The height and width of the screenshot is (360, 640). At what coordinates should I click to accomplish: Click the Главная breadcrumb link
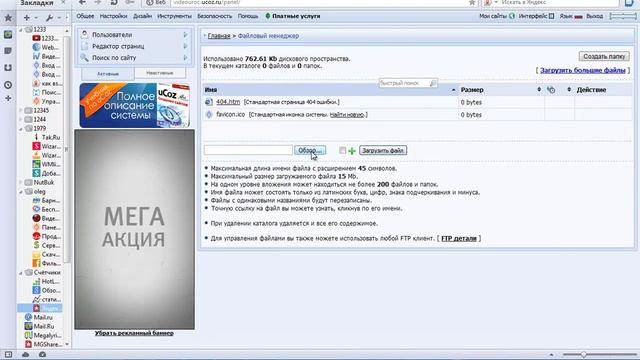click(x=219, y=36)
